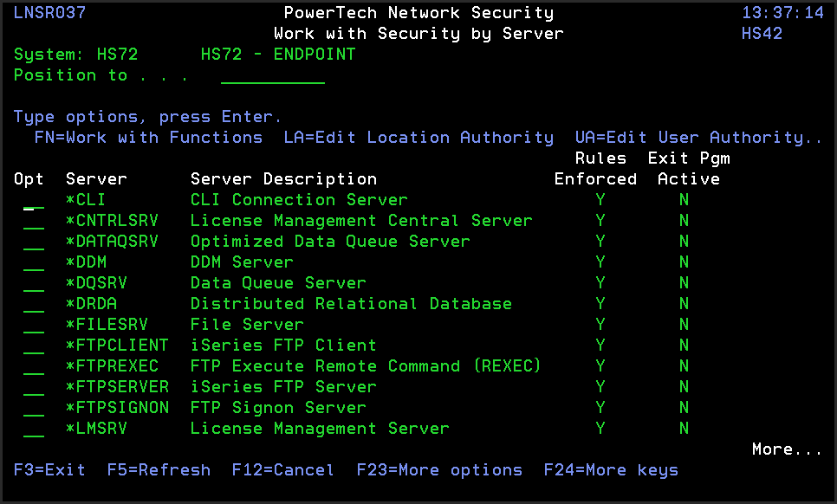Viewport: 837px width, 504px height.
Task: Click Rules Enforced value for *DQSRV
Action: pyautogui.click(x=600, y=283)
